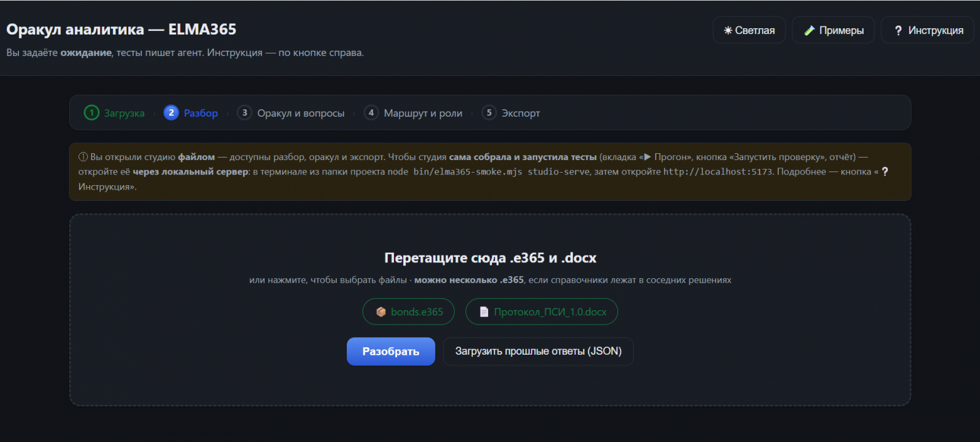Click Загрузить прошлые ответы (JSON)

pyautogui.click(x=538, y=352)
